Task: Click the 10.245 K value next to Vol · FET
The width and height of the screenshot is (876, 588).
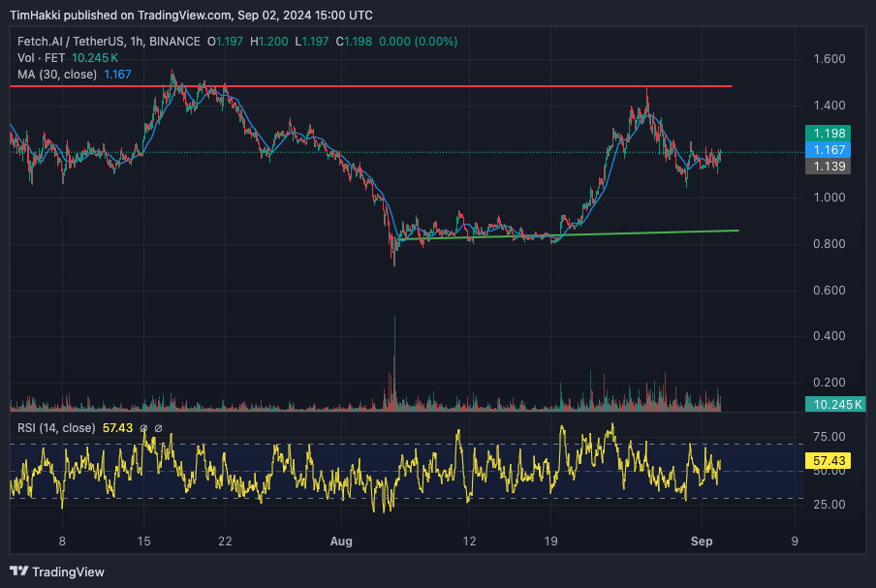Action: tap(95, 58)
